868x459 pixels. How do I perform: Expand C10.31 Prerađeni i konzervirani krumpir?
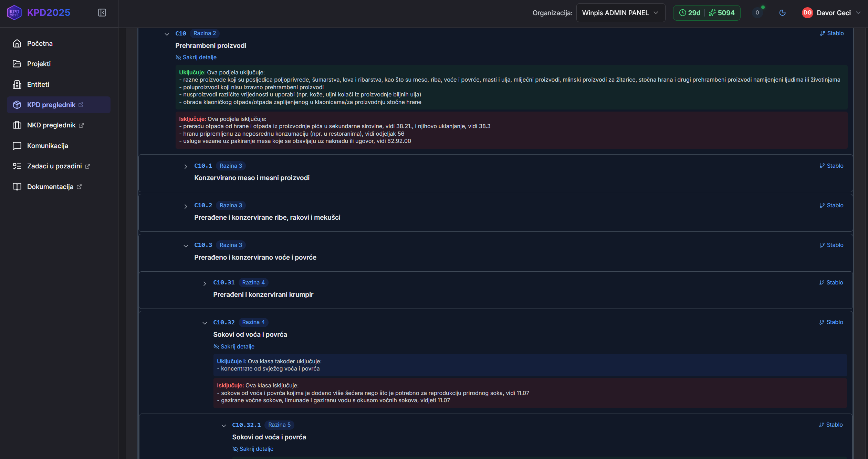(x=205, y=283)
